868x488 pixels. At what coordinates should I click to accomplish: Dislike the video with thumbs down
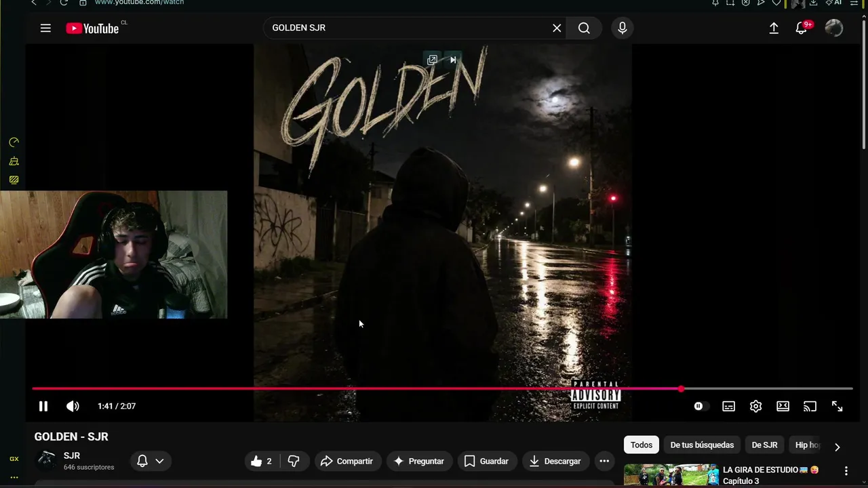(294, 461)
